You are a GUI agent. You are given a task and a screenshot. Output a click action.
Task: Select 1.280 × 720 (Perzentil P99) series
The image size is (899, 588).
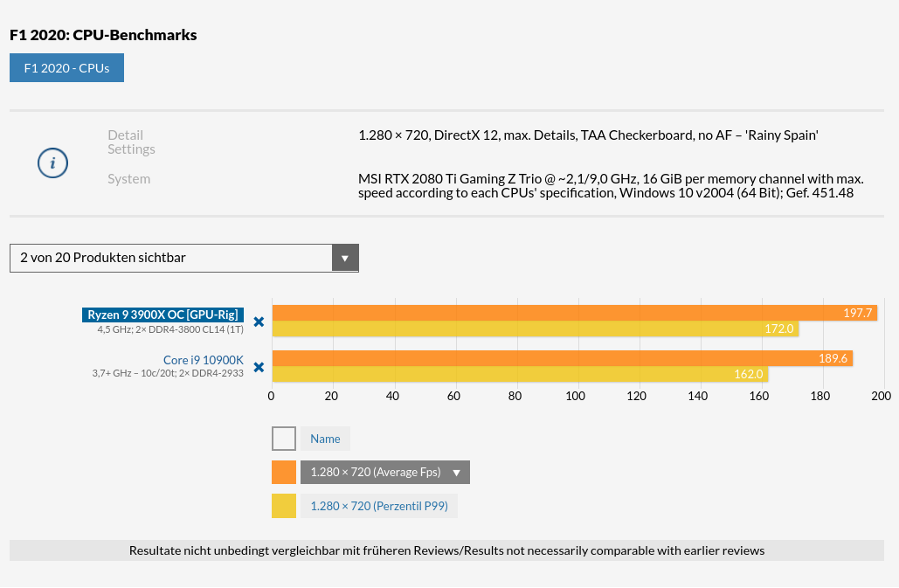point(379,506)
